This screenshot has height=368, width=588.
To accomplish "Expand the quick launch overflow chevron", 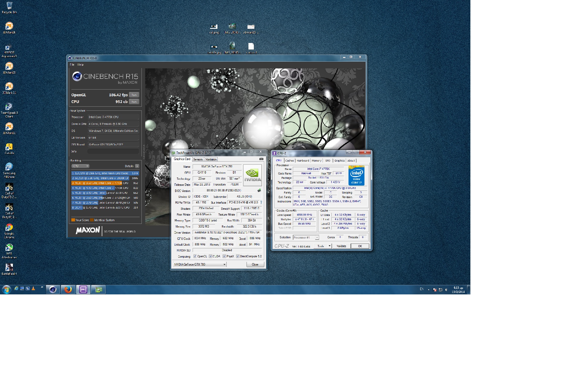I will point(42,287).
